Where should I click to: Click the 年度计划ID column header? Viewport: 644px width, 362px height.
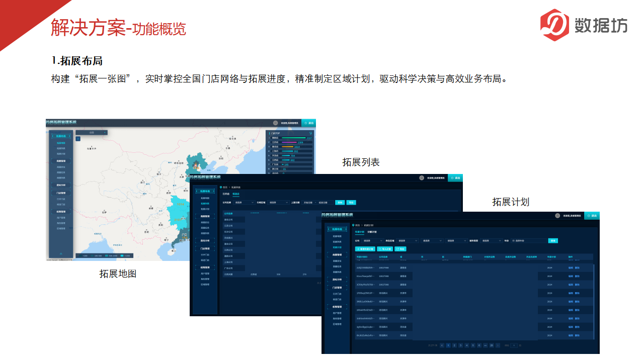coord(362,257)
